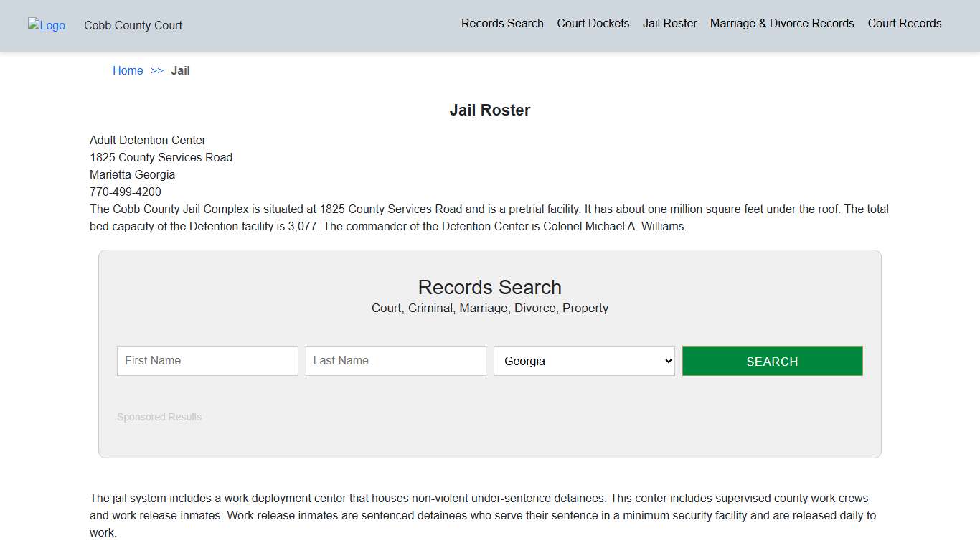
Task: Click the Records Search form heading
Action: pyautogui.click(x=490, y=287)
